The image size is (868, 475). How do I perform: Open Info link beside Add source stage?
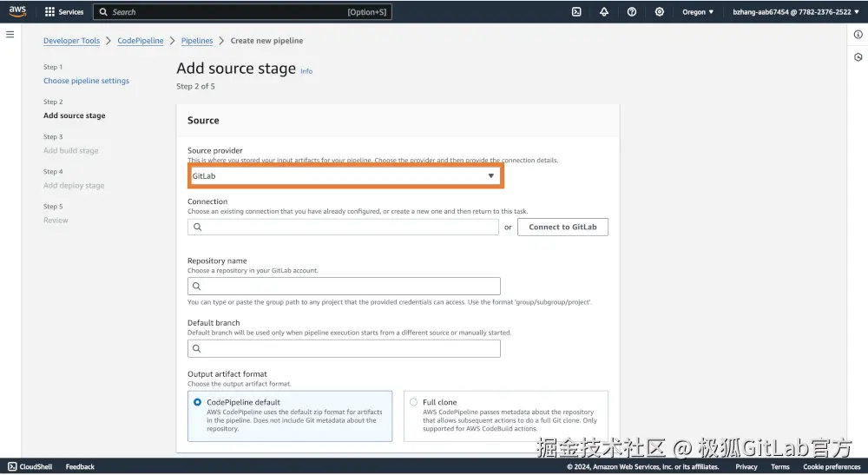point(306,71)
